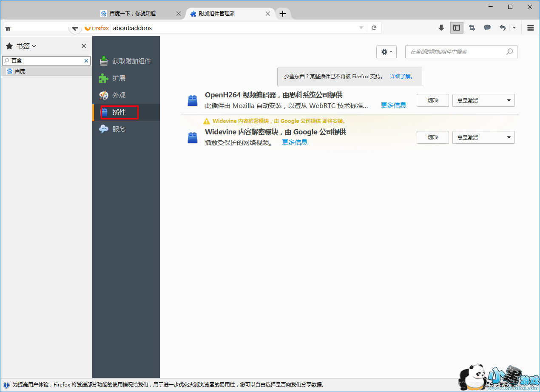This screenshot has height=392, width=540.
Task: Select 获取附加组件 in addons sidebar
Action: click(126, 61)
